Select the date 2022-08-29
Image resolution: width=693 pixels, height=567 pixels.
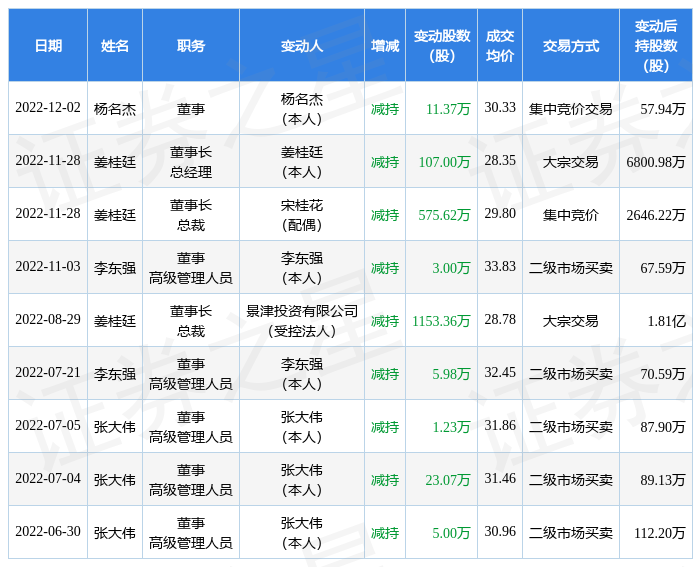pyautogui.click(x=48, y=320)
